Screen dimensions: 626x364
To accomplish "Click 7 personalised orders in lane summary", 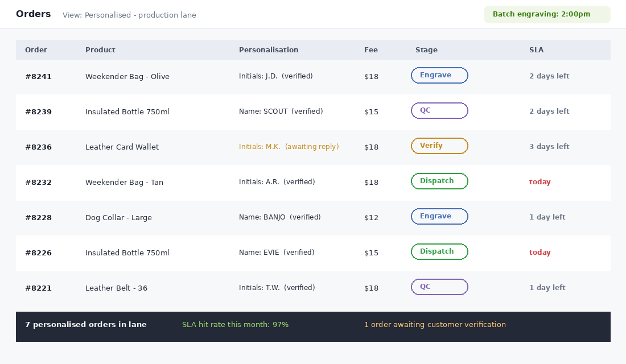I will tap(86, 325).
